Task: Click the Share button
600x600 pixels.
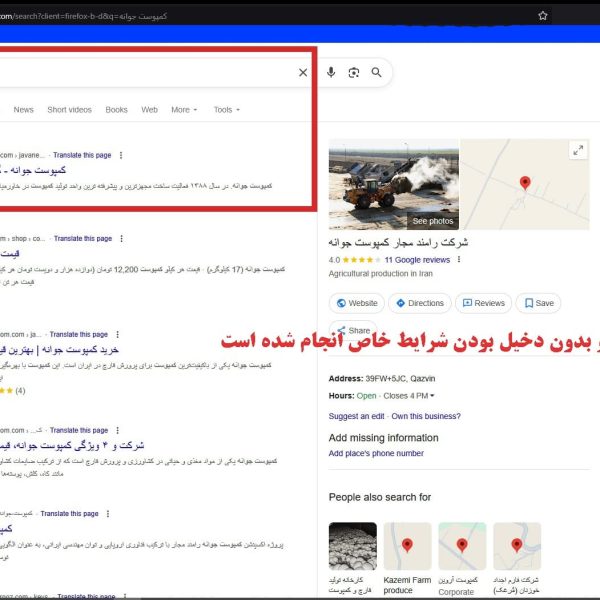Action: coord(353,330)
